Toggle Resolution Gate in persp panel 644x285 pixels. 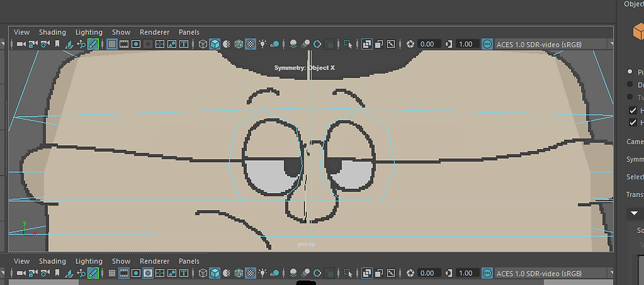coord(135,44)
